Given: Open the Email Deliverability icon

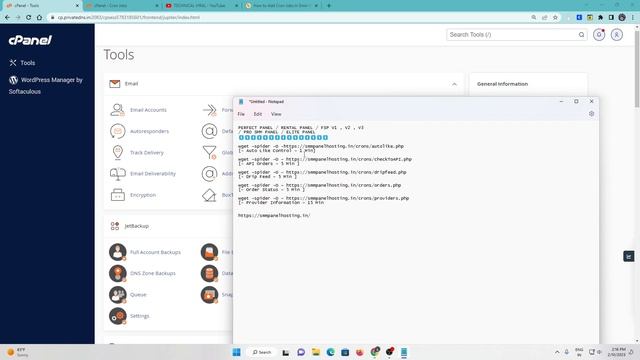Looking at the screenshot, I should pyautogui.click(x=118, y=173).
